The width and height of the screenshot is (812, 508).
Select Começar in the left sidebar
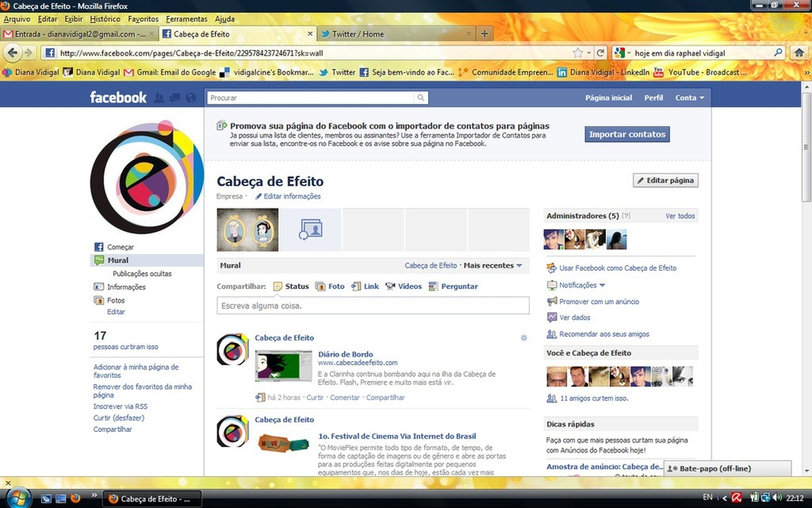121,247
